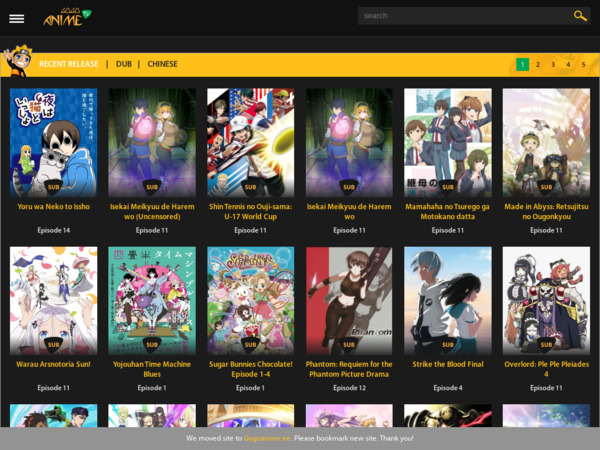600x450 pixels.
Task: Click SUB badge on Yoru wa Neko poster
Action: point(54,187)
